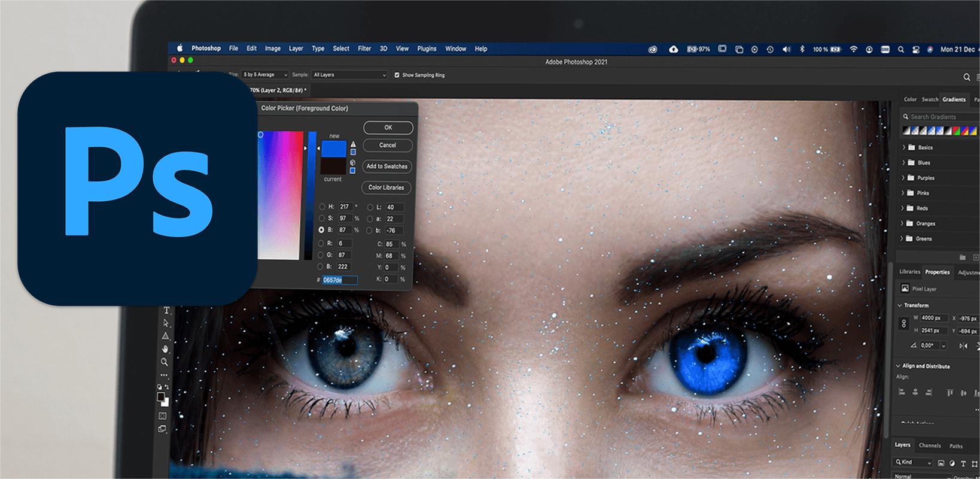This screenshot has height=479, width=980.
Task: Open the Filter menu
Action: coord(364,48)
